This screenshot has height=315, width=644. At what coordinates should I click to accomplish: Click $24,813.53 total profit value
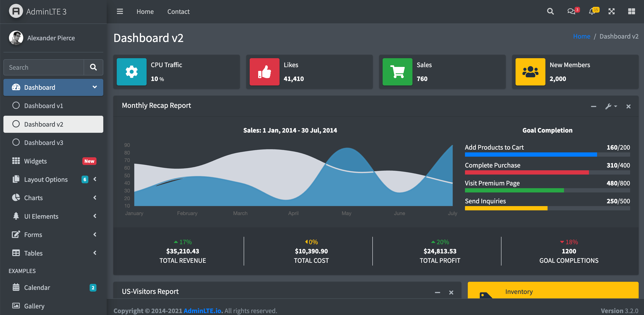click(x=440, y=251)
